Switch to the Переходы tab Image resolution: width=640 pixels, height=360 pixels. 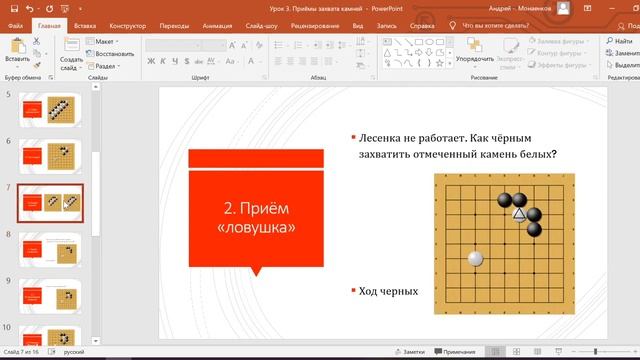[x=174, y=26]
